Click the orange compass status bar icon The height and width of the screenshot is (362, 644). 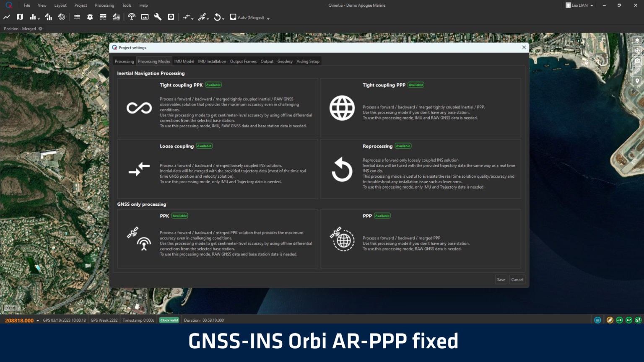[610, 320]
